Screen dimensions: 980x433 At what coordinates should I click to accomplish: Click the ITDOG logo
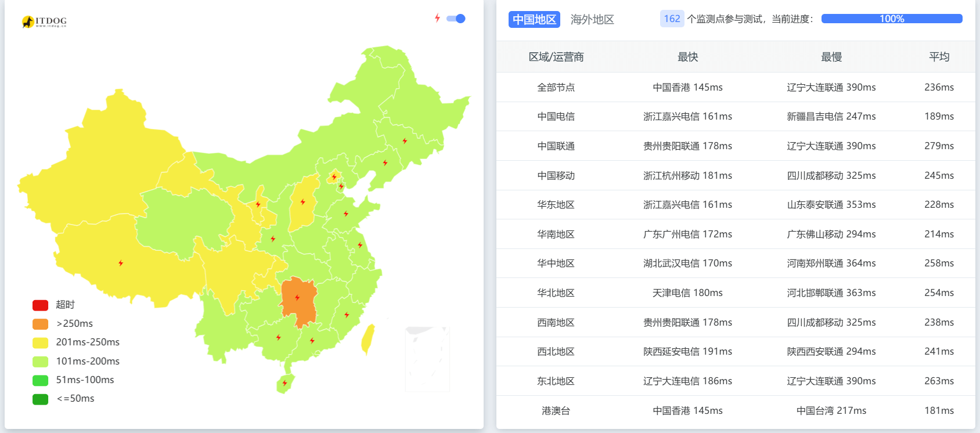pos(44,22)
